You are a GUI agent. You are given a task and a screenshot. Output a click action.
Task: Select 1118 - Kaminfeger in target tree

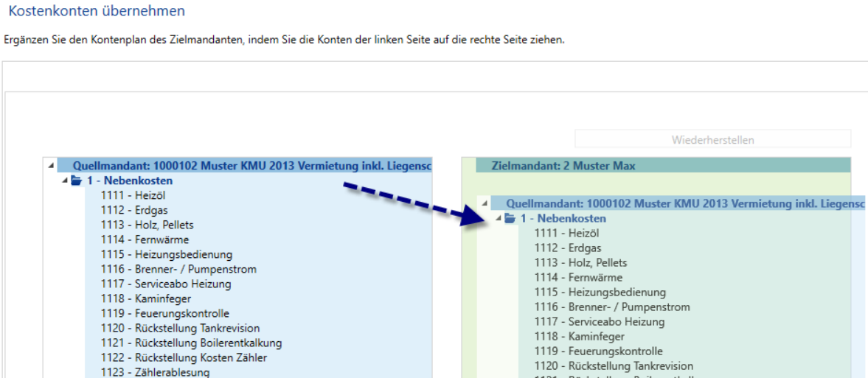[580, 337]
